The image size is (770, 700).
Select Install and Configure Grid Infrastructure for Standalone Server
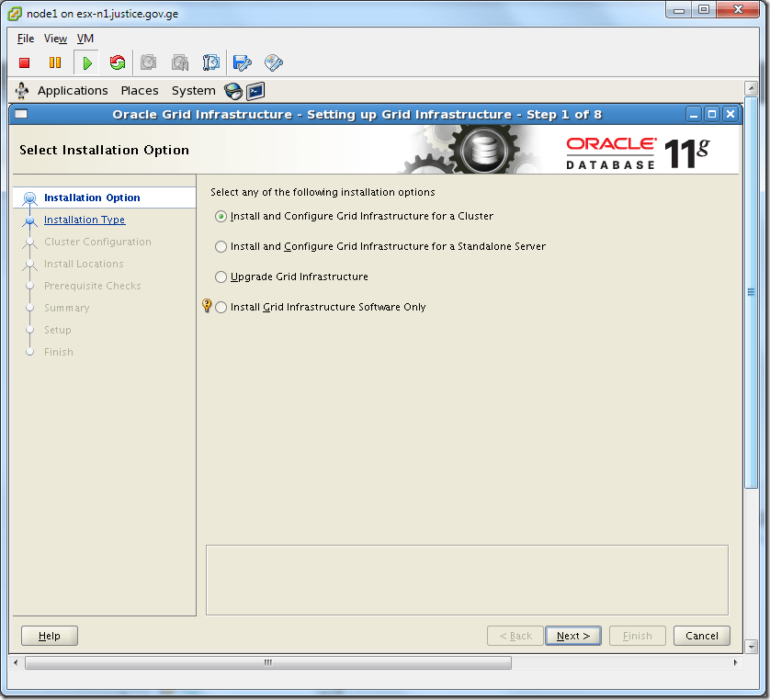[x=221, y=246]
